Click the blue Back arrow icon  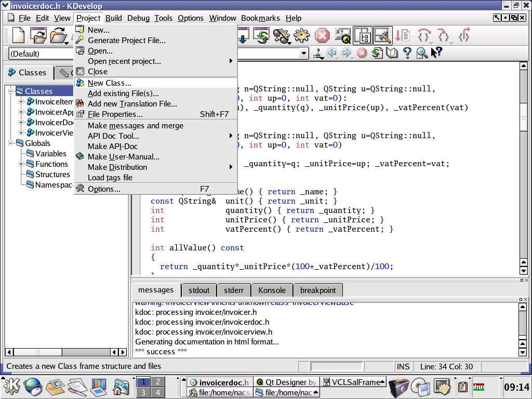(x=332, y=54)
